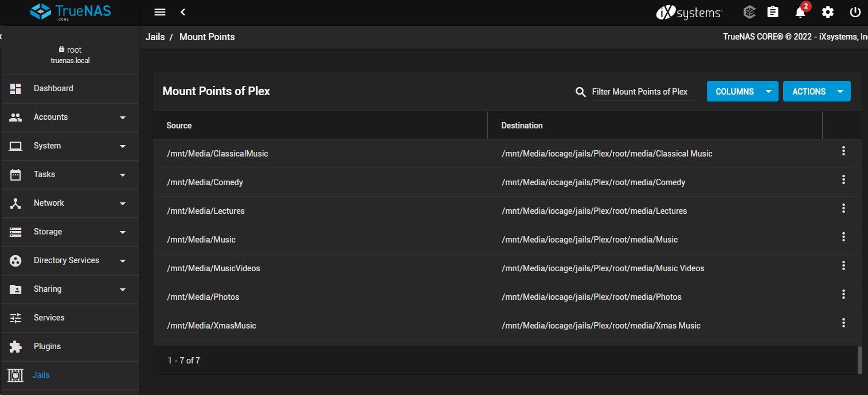The image size is (868, 395).
Task: Open options menu for Comedy mount
Action: (x=843, y=179)
